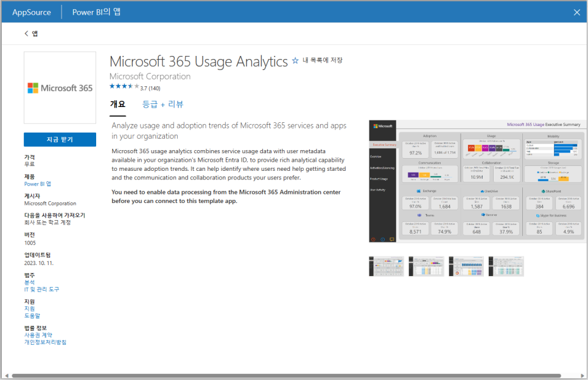
Task: Select the fourth screenshot thumbnail
Action: tap(506, 266)
